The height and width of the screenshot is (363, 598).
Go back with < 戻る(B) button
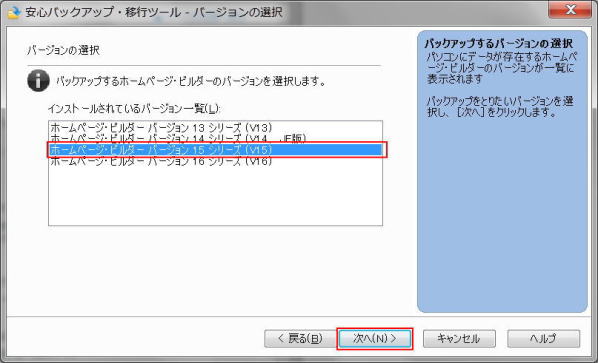pos(300,339)
